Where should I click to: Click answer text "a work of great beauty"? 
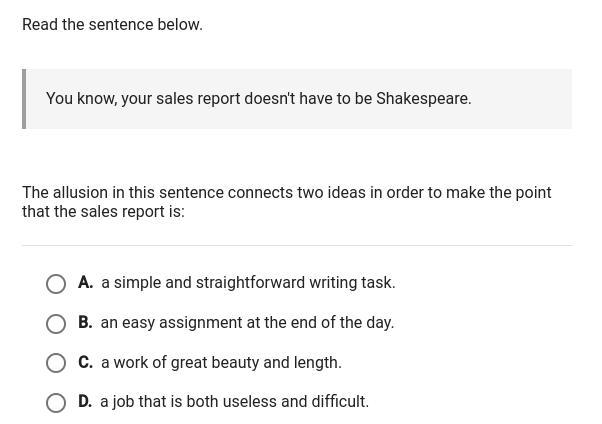(221, 363)
